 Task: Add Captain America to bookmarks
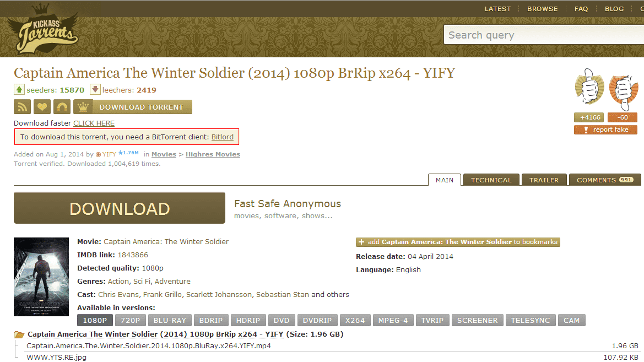click(x=458, y=242)
